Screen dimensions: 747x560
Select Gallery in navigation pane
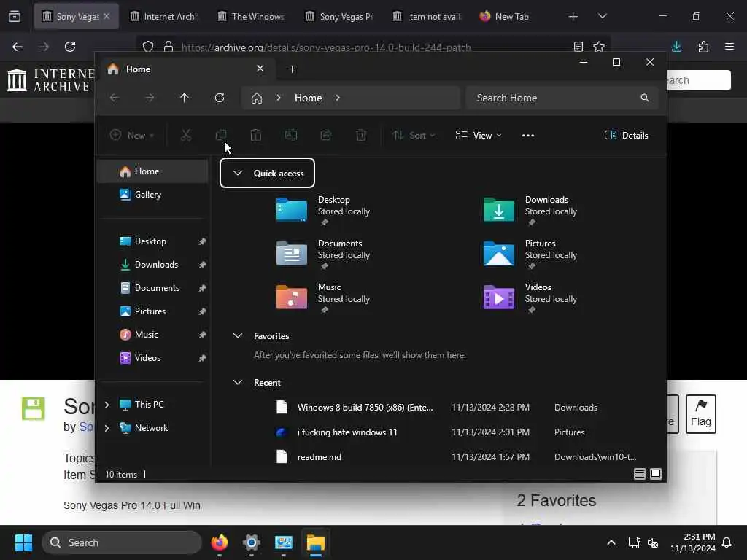click(152, 195)
